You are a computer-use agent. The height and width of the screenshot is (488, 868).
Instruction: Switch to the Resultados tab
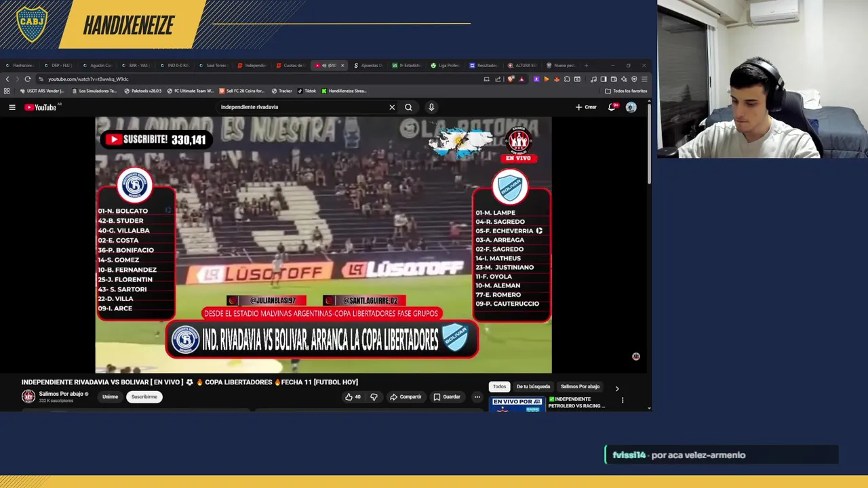484,65
